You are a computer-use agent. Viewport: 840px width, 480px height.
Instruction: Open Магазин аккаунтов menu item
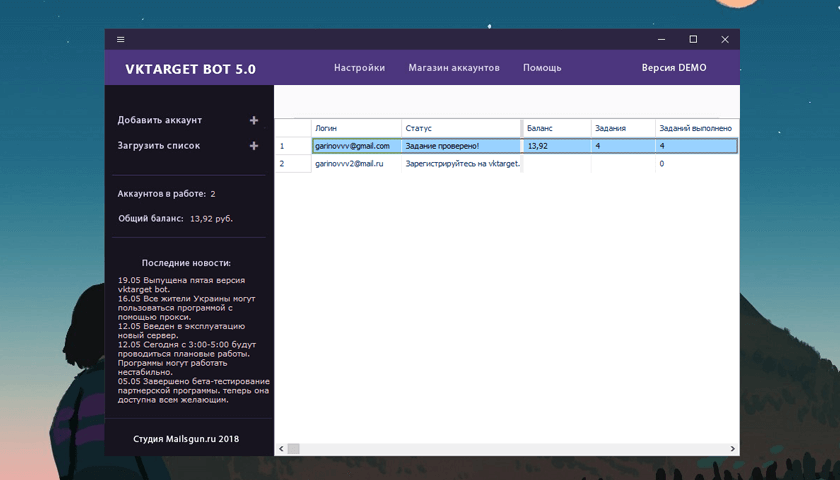454,68
